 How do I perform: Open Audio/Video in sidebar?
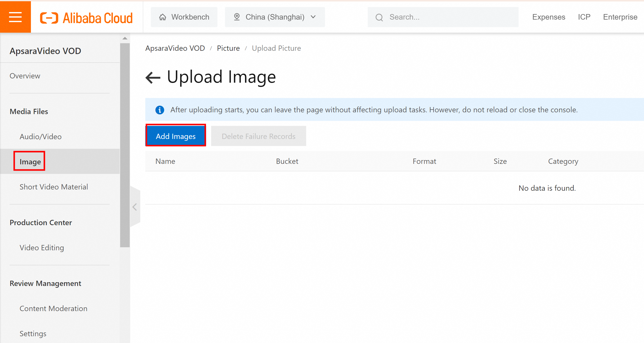click(x=40, y=136)
